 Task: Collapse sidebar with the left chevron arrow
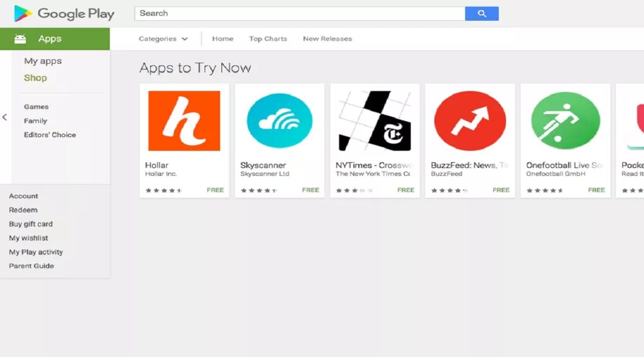click(x=4, y=117)
